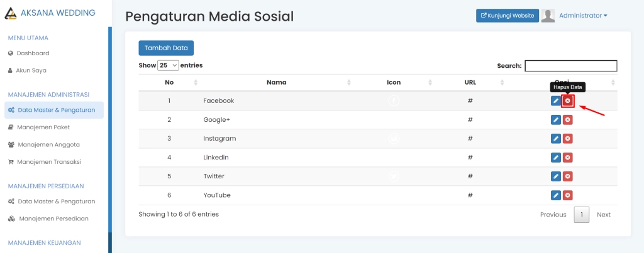The image size is (644, 253).
Task: Click the Aksana Wedding logo
Action: [x=11, y=13]
